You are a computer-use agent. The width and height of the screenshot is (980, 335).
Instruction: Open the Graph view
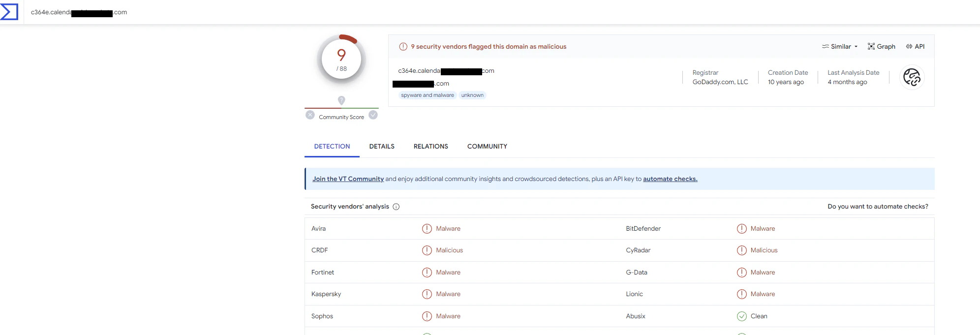tap(881, 47)
